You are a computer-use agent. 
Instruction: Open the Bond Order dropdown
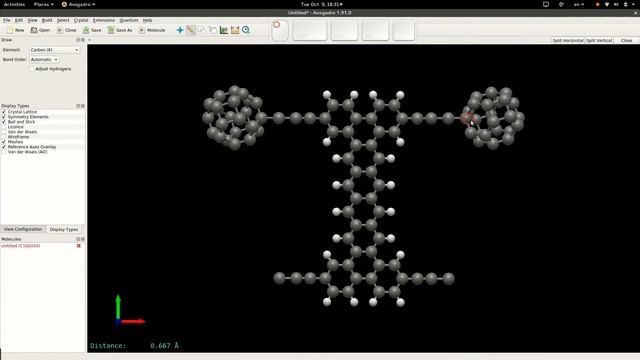(x=44, y=60)
